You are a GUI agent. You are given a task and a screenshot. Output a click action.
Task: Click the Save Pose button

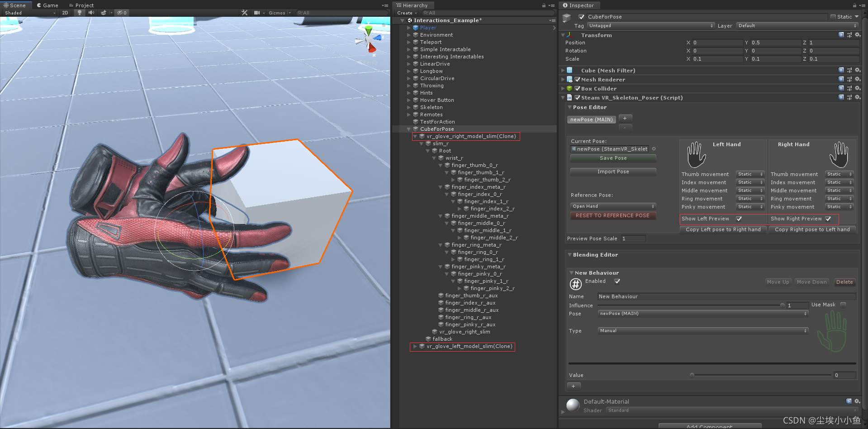click(613, 158)
